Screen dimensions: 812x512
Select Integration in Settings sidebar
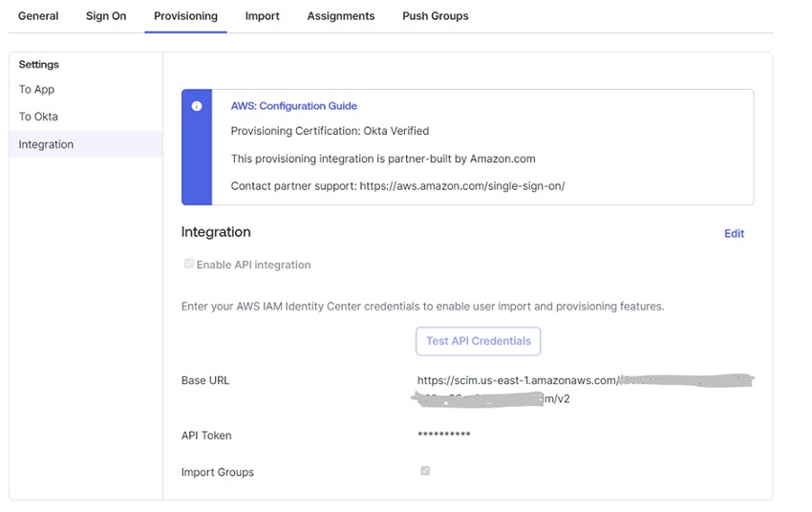86,144
